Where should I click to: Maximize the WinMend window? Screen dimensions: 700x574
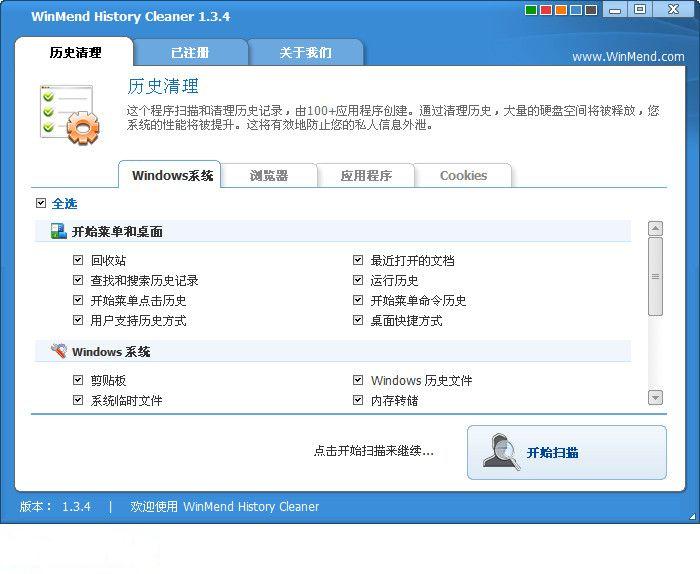[x=640, y=9]
